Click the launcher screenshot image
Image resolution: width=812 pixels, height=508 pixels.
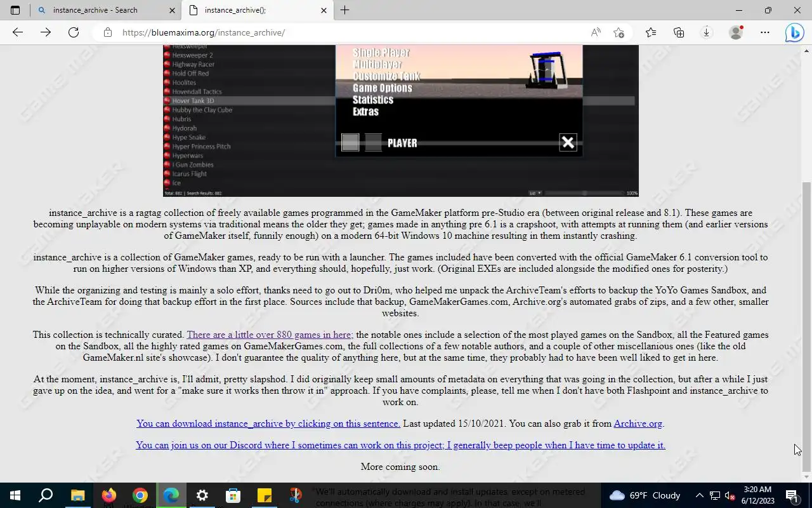400,121
